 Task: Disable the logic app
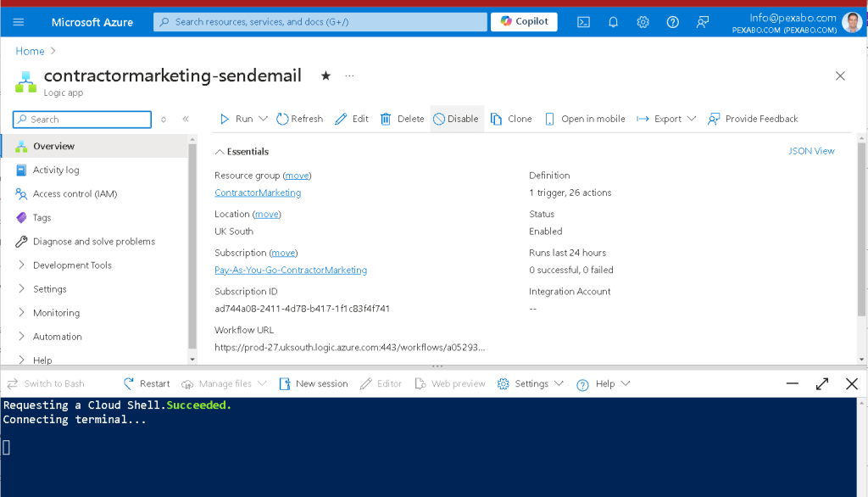(455, 119)
